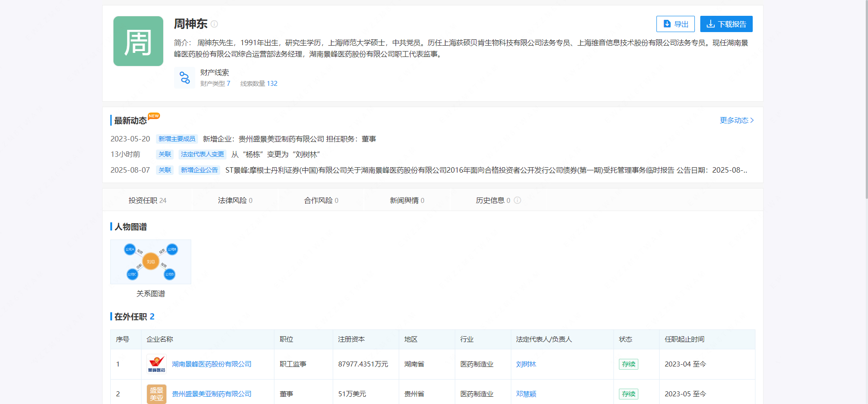Image resolution: width=868 pixels, height=404 pixels.
Task: Switch to the 新闻舆情 tab
Action: coord(407,200)
